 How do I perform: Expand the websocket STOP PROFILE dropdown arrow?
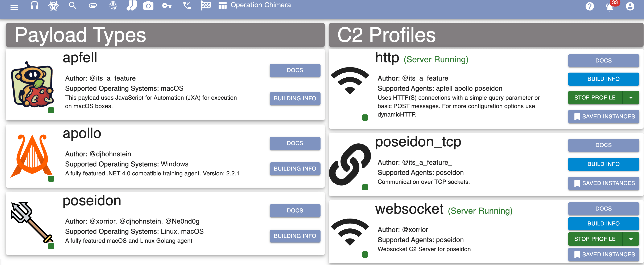point(631,239)
